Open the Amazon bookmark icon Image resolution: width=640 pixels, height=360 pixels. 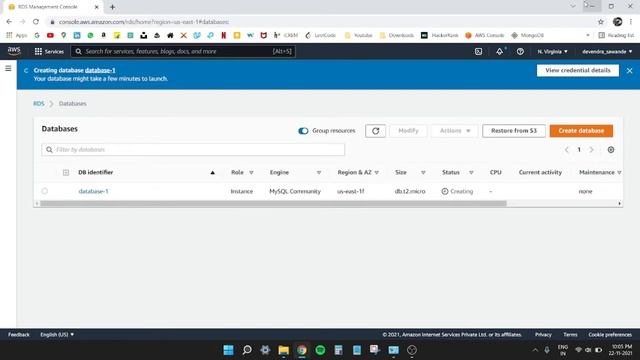[x=104, y=36]
